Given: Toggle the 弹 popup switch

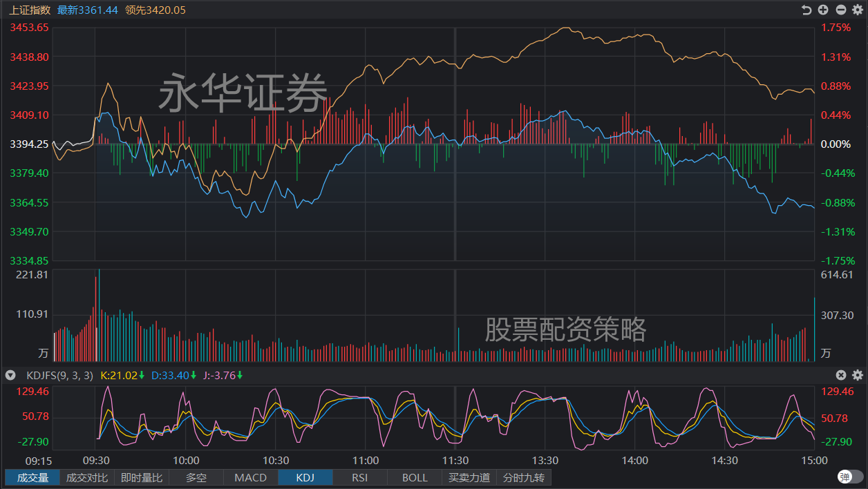Looking at the screenshot, I should [850, 477].
